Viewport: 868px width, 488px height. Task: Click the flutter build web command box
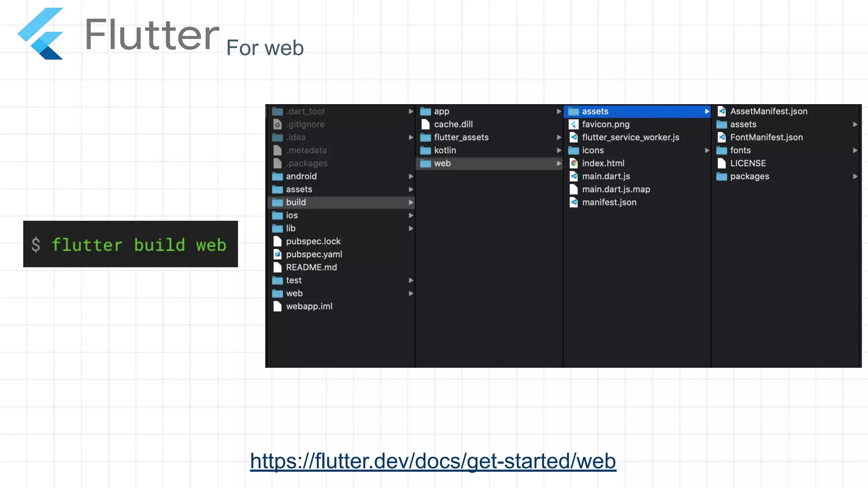[131, 244]
